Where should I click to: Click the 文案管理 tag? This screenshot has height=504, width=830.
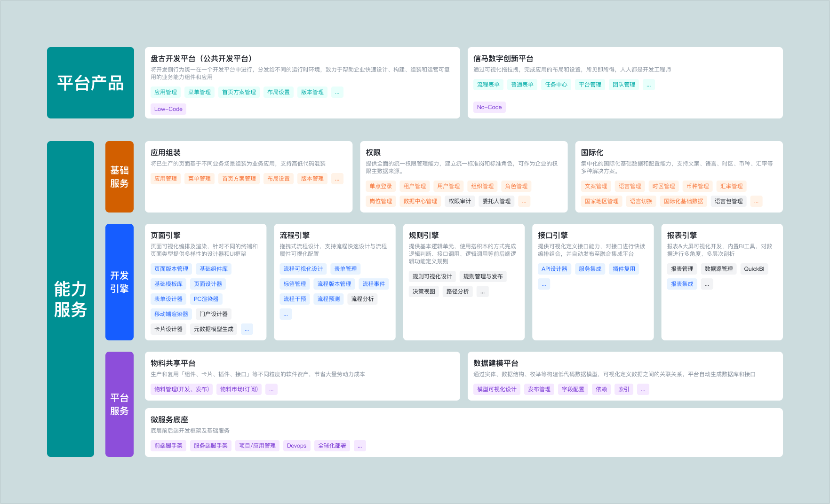(596, 186)
